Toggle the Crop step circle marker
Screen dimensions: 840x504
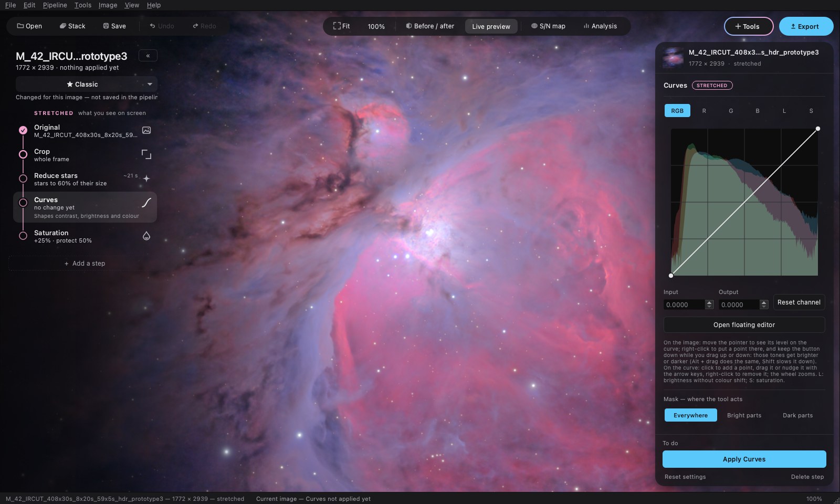click(23, 154)
